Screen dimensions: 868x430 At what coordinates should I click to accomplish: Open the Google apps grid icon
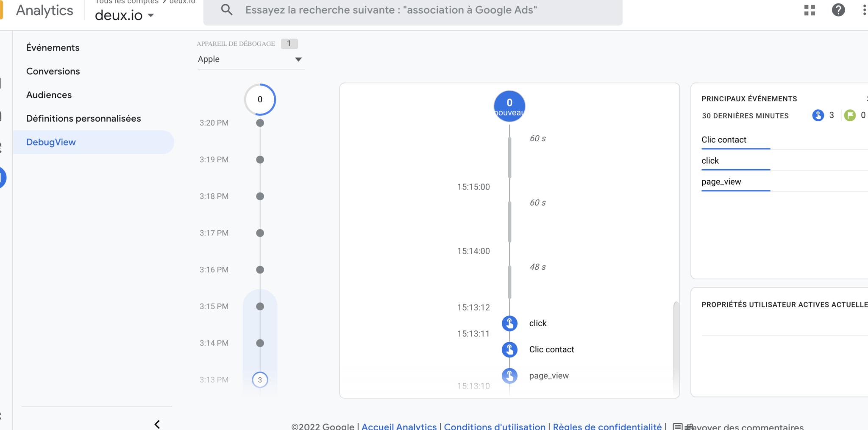(x=810, y=10)
